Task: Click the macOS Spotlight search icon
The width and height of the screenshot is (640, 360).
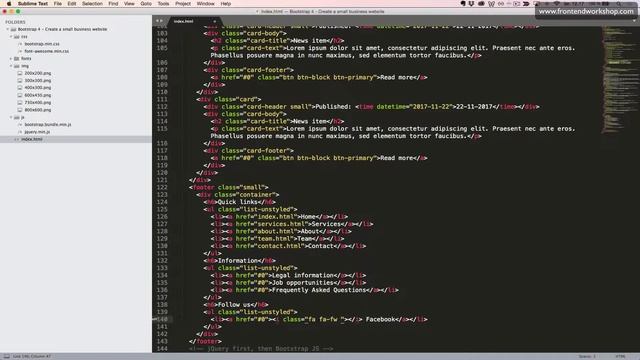Action: 619,4
